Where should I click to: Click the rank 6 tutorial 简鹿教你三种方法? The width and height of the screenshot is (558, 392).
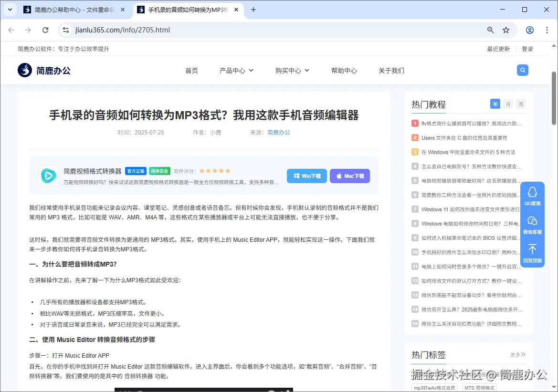[x=471, y=195]
